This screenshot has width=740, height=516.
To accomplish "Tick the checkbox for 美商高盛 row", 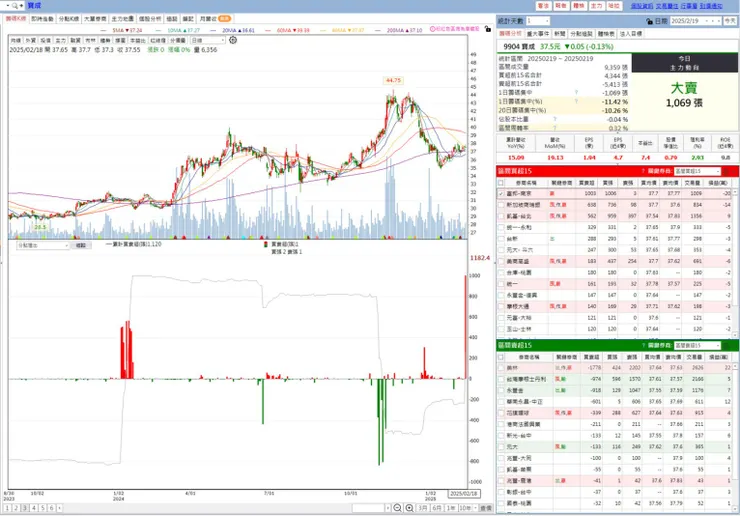I will point(501,261).
